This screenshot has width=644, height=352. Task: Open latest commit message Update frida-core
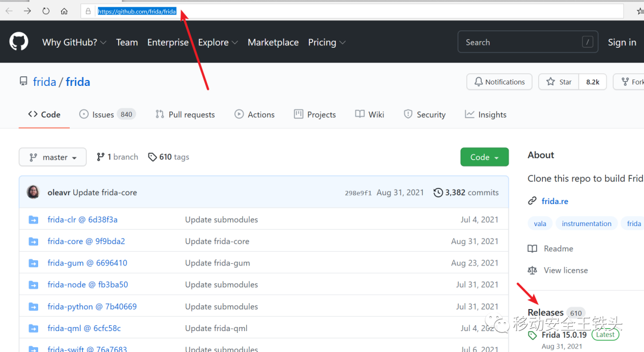tap(105, 192)
